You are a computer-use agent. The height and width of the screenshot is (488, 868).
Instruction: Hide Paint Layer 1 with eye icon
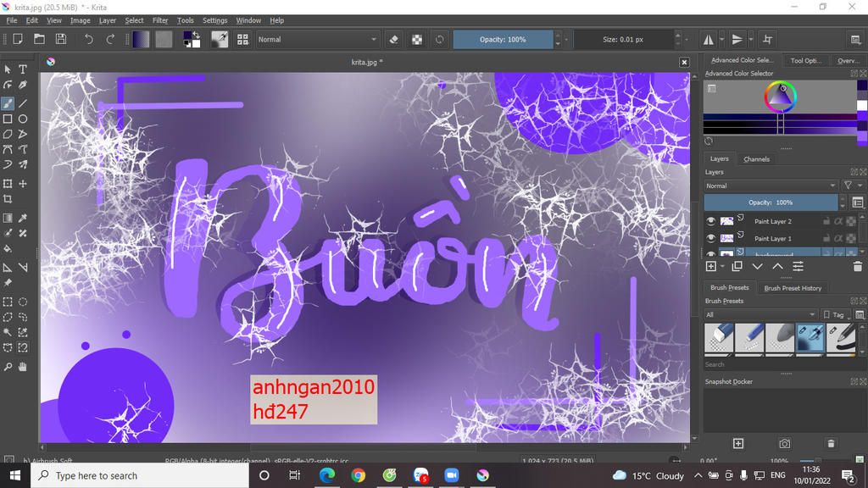pos(711,238)
